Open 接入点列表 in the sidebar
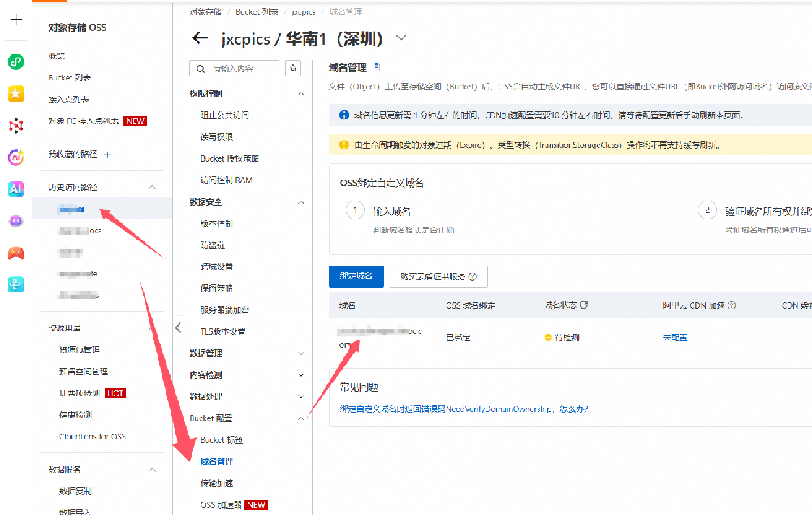This screenshot has width=812, height=515. pyautogui.click(x=69, y=99)
